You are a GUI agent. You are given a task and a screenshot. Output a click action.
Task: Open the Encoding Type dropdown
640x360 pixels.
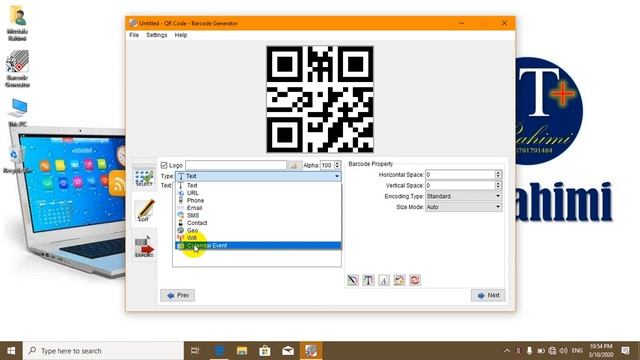click(x=464, y=196)
